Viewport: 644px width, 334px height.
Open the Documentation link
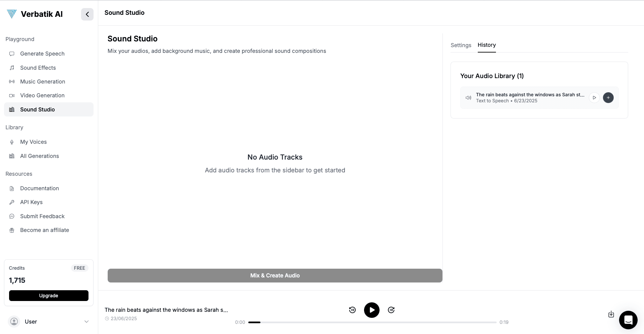(x=39, y=188)
